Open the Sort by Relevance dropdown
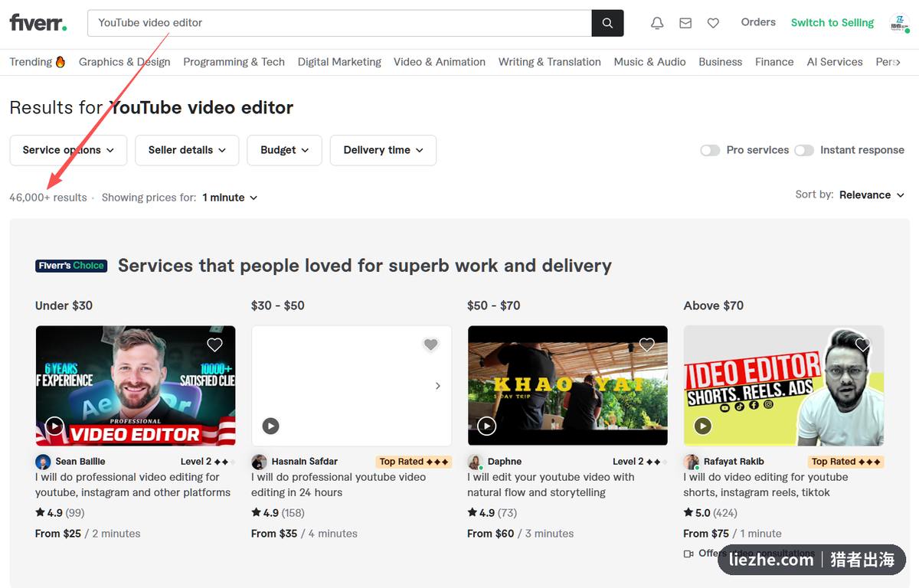919x588 pixels. [x=872, y=194]
